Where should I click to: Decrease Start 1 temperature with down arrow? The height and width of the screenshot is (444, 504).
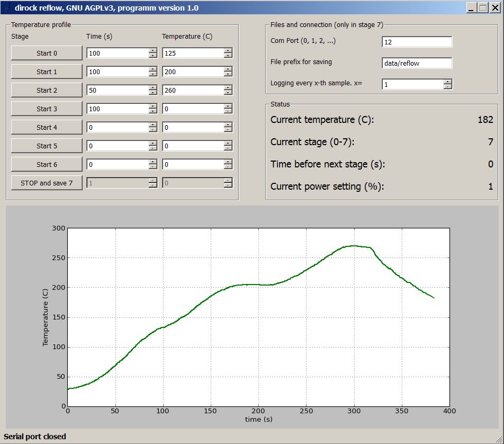228,74
